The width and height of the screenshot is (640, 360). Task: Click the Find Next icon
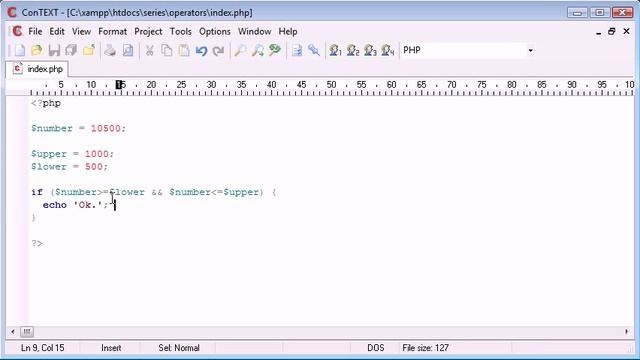[x=258, y=51]
